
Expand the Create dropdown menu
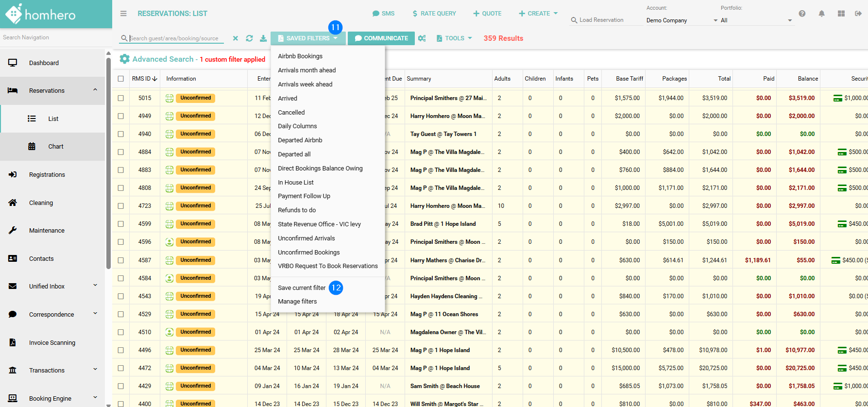(x=538, y=14)
